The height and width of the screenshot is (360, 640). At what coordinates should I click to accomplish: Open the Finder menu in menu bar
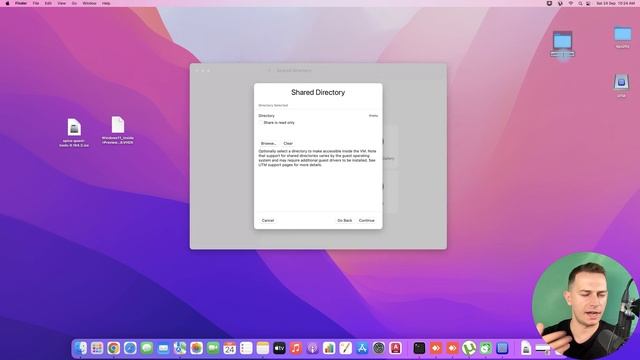21,3
